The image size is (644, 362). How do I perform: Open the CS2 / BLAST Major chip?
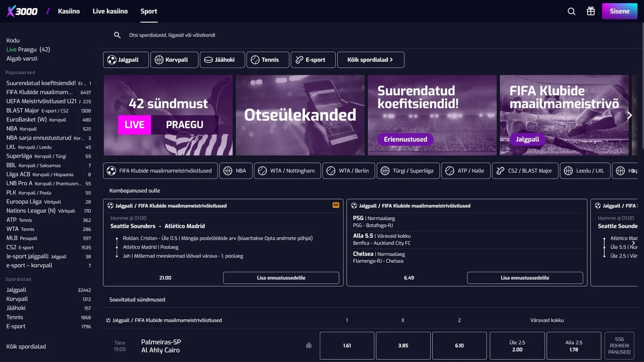(525, 171)
